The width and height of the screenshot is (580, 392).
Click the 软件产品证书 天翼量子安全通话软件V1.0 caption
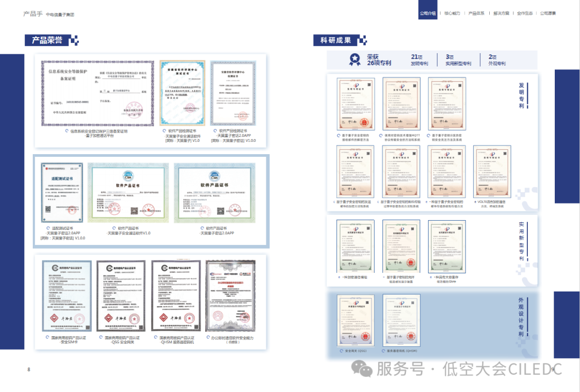128,231
